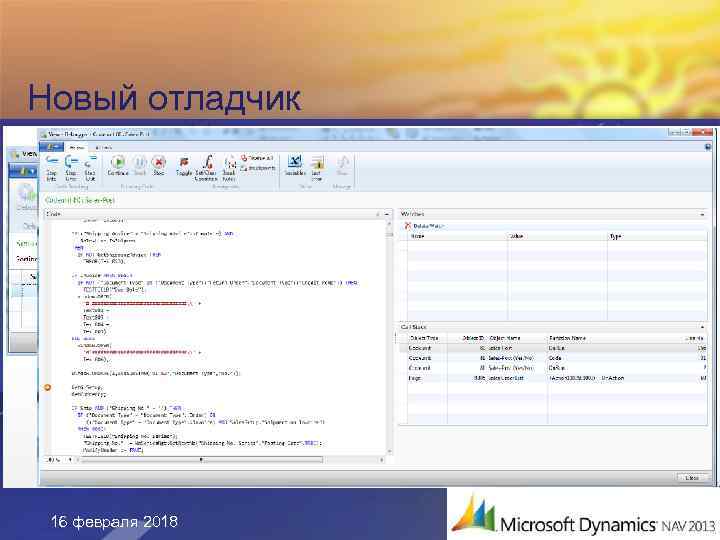
Task: Collapse the Call Stack pane
Action: pyautogui.click(x=702, y=327)
